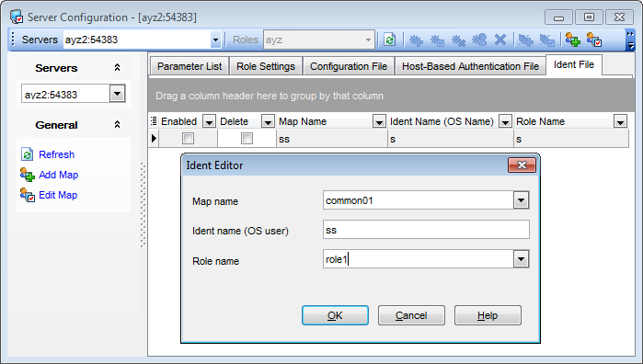Click the Add Map icon in sidebar
643x364 pixels.
[27, 175]
